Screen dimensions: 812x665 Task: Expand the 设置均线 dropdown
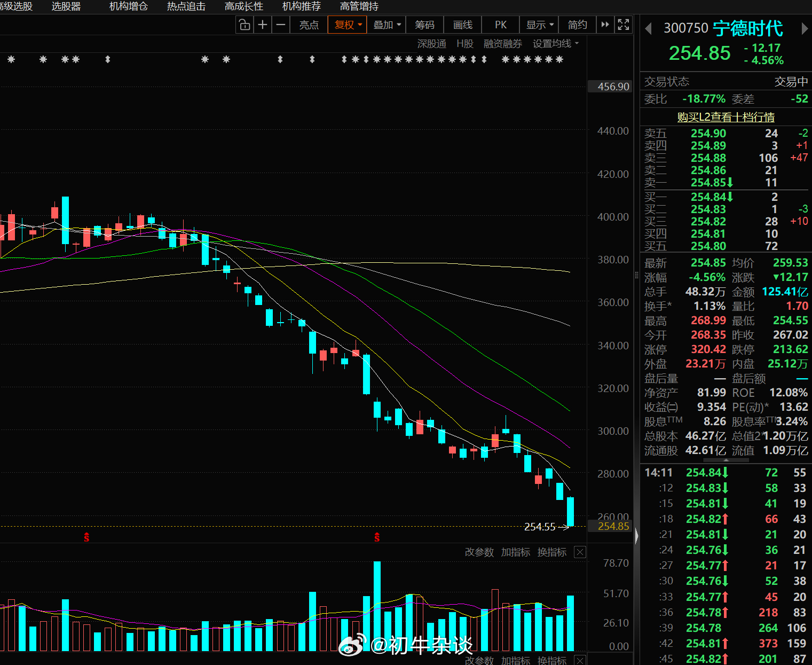pyautogui.click(x=555, y=44)
